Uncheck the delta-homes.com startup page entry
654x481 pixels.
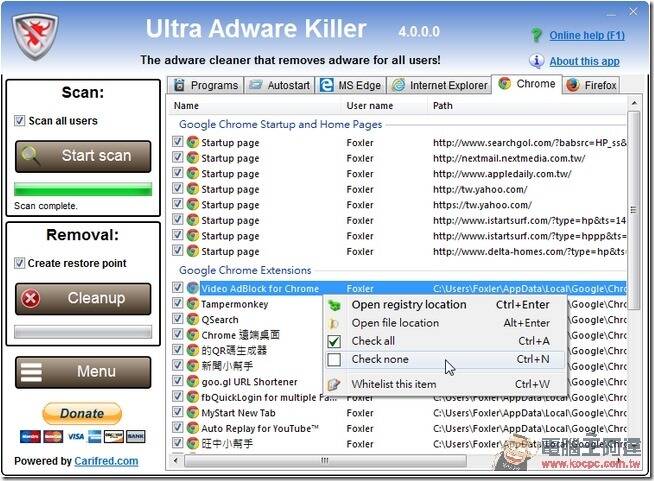(178, 250)
